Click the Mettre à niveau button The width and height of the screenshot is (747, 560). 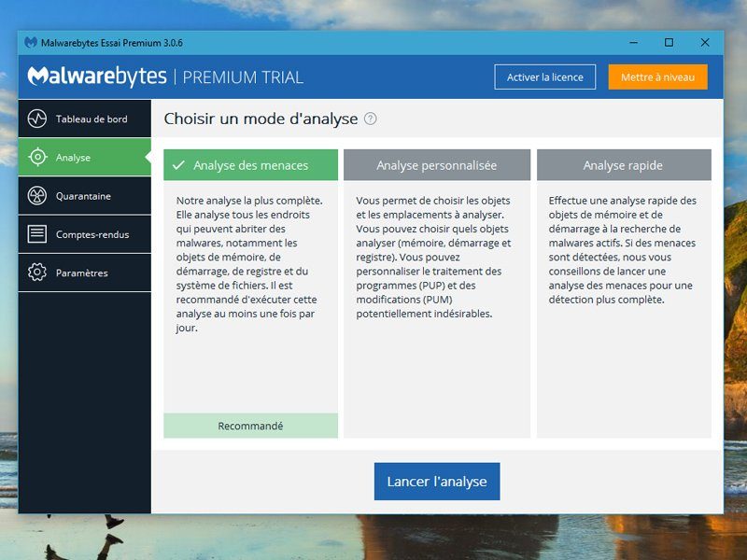click(x=658, y=77)
